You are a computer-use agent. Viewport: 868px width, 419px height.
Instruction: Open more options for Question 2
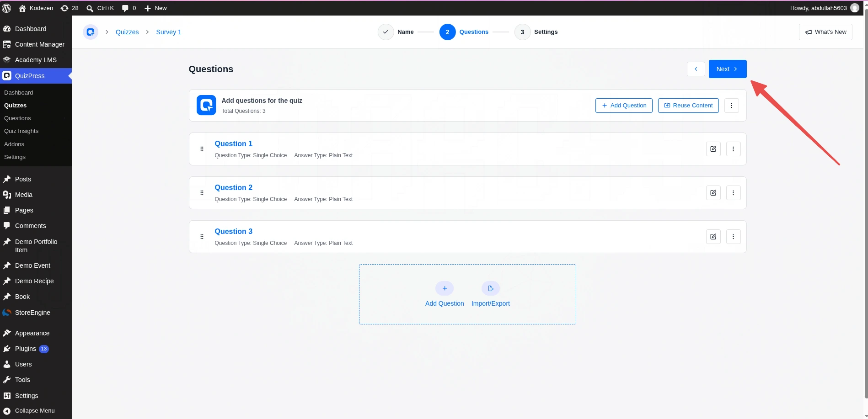(x=734, y=193)
